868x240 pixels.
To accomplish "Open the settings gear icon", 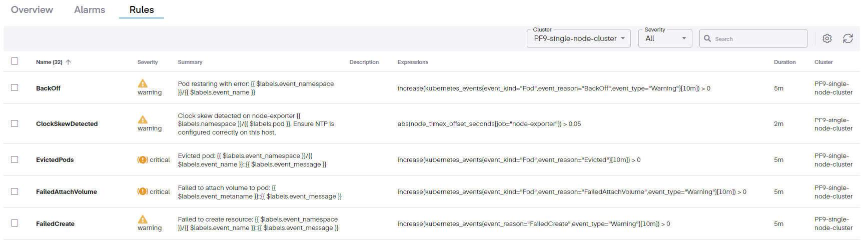I will coord(827,38).
